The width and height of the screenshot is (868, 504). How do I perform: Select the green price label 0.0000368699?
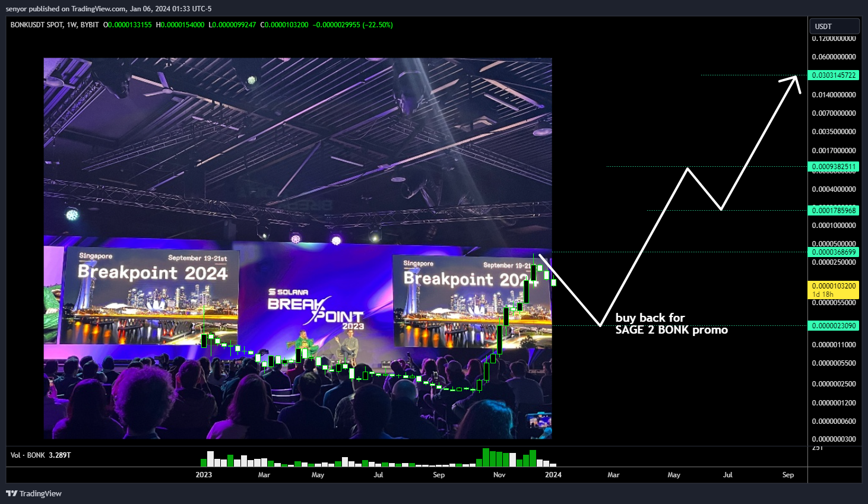pos(834,252)
